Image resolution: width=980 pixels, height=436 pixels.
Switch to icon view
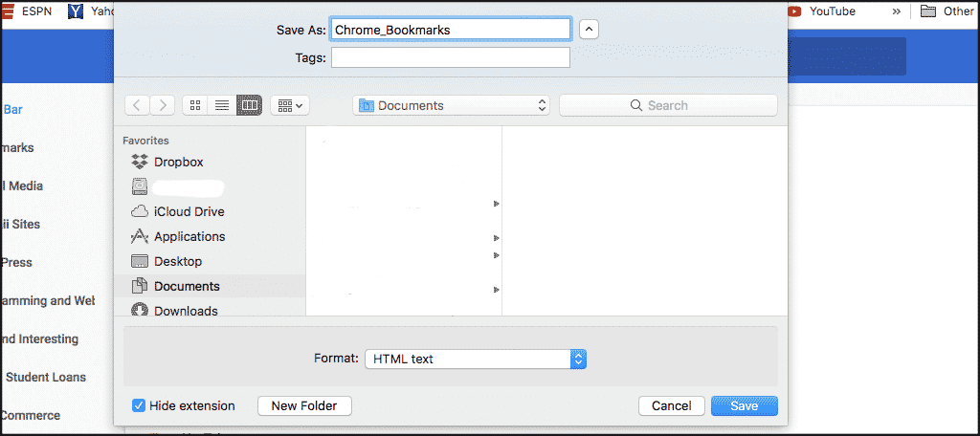[x=195, y=105]
